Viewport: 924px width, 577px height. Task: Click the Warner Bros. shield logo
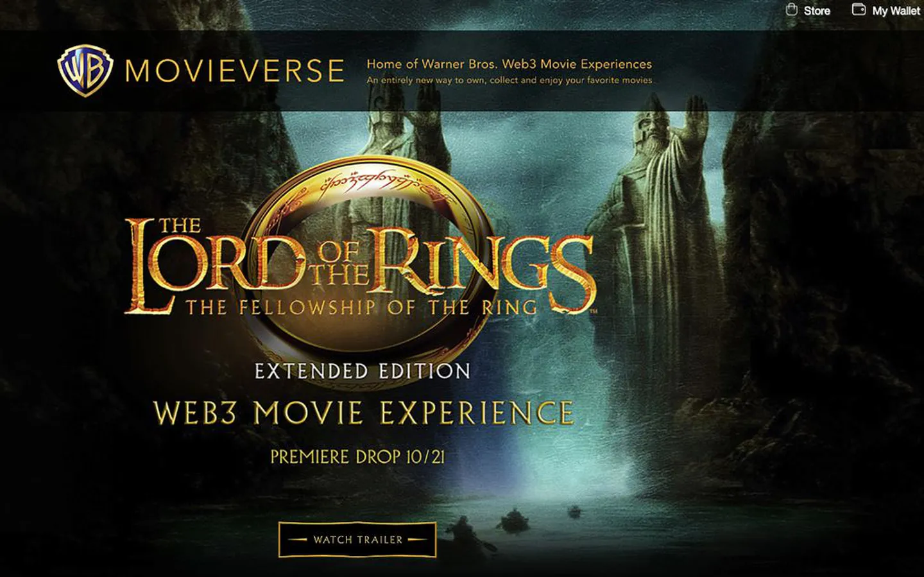[85, 71]
